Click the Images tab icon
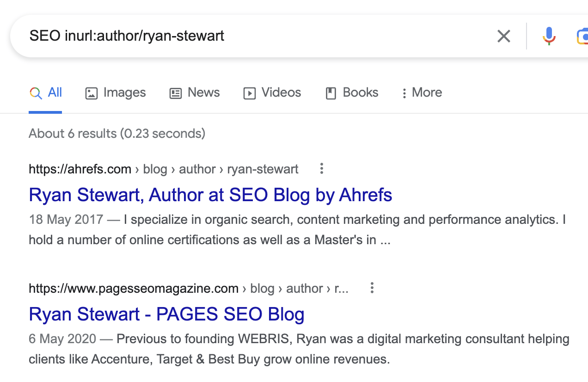Screen dimensions: 588x382 pyautogui.click(x=92, y=92)
